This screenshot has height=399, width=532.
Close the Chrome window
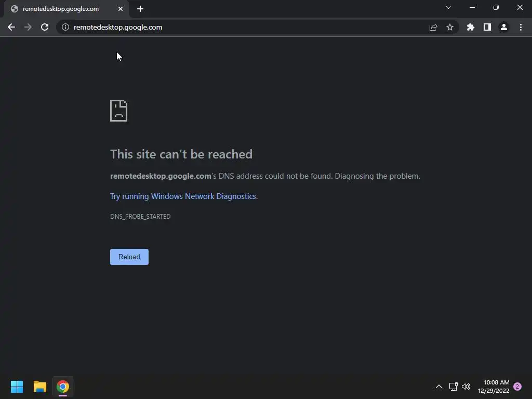point(520,7)
